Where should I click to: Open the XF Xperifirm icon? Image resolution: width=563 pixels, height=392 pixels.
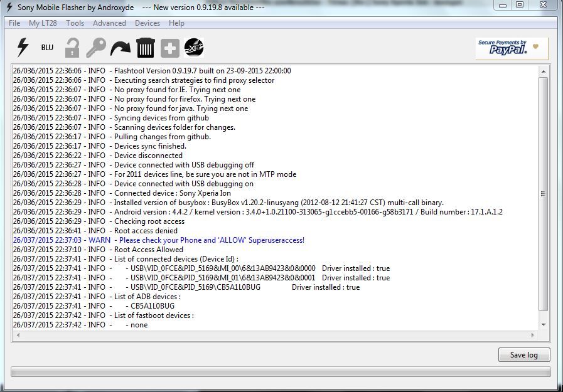pyautogui.click(x=194, y=48)
